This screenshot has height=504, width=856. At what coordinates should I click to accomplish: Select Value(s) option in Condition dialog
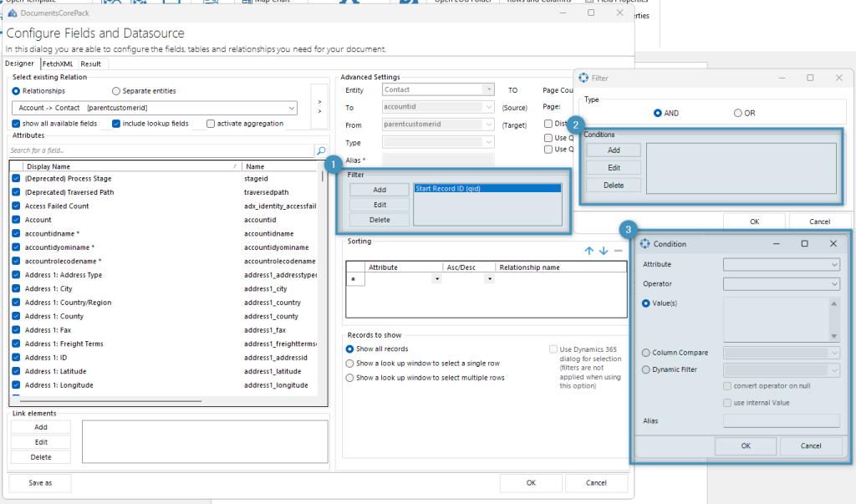[646, 303]
